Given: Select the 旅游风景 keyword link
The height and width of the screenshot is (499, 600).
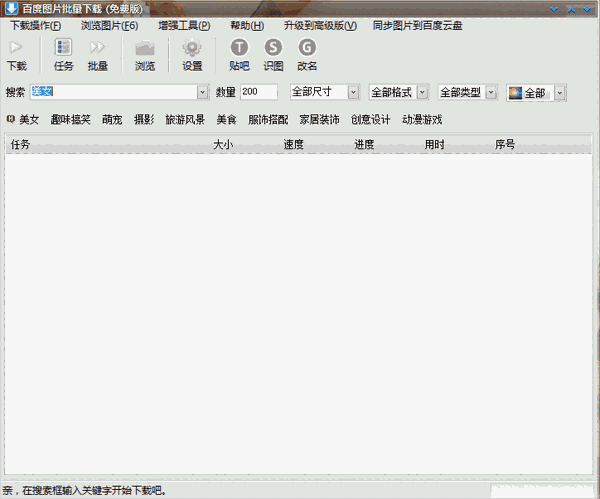Looking at the screenshot, I should click(185, 120).
